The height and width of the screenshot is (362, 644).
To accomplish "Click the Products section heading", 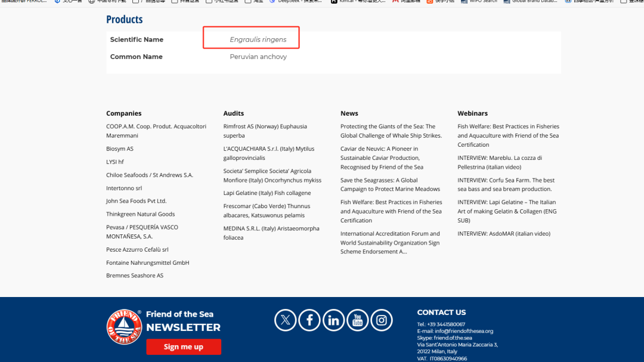I will pyautogui.click(x=125, y=19).
